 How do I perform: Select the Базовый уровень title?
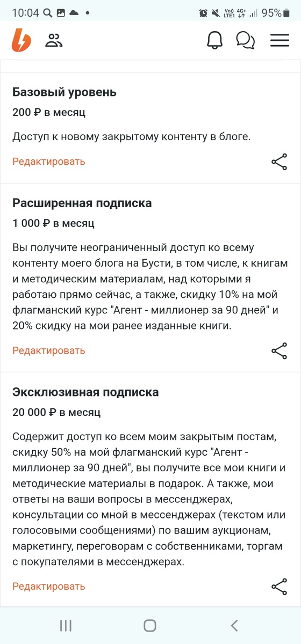[64, 92]
